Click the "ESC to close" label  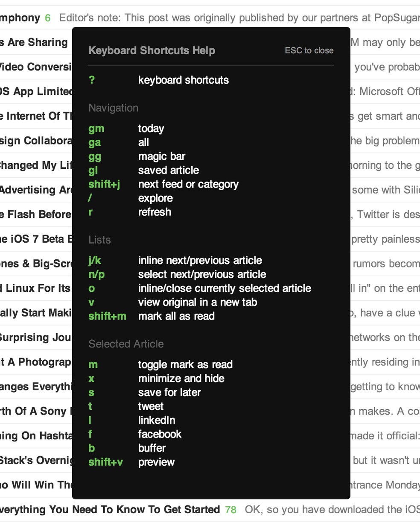tap(309, 50)
